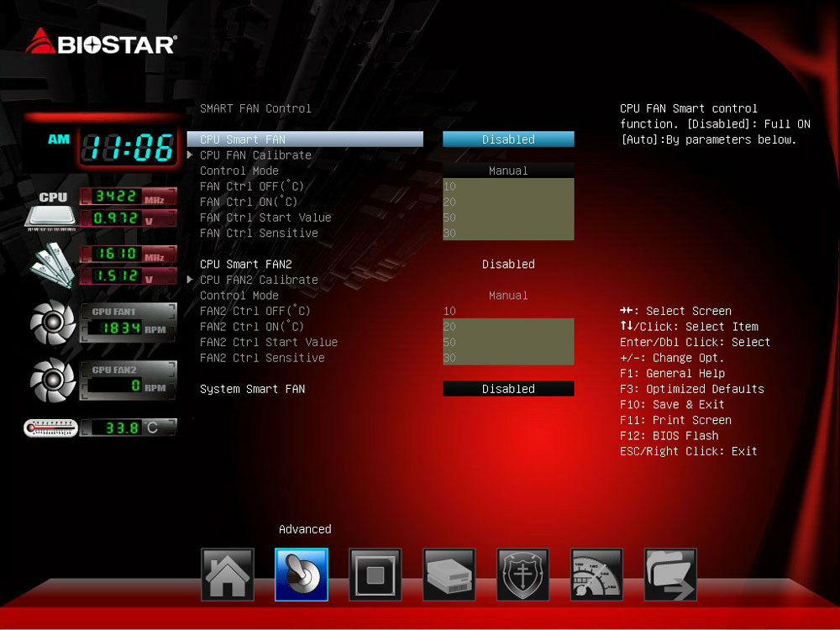
Task: Select the Advanced toggle-switch icon
Action: click(x=301, y=575)
